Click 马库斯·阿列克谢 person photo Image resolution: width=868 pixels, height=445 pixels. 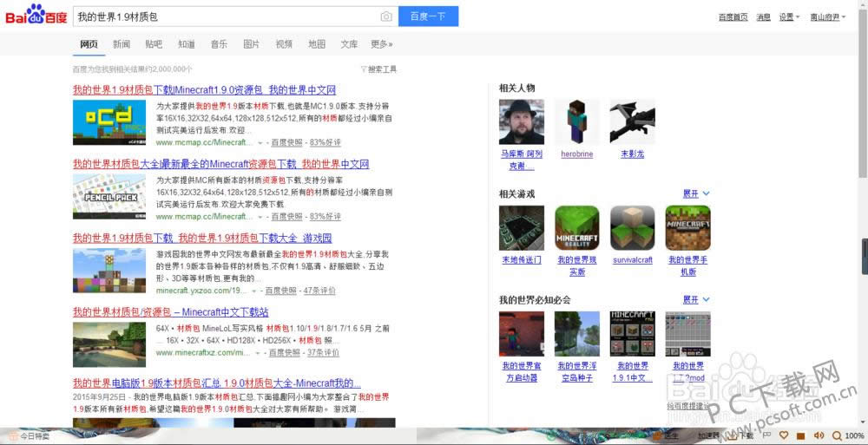click(522, 121)
